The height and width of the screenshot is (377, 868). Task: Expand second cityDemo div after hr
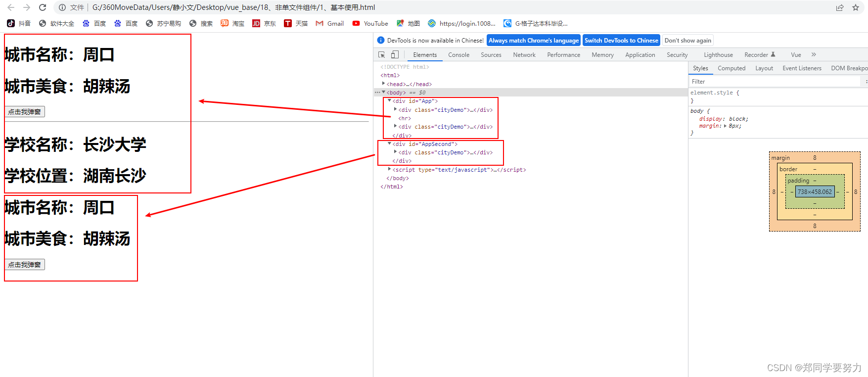395,126
